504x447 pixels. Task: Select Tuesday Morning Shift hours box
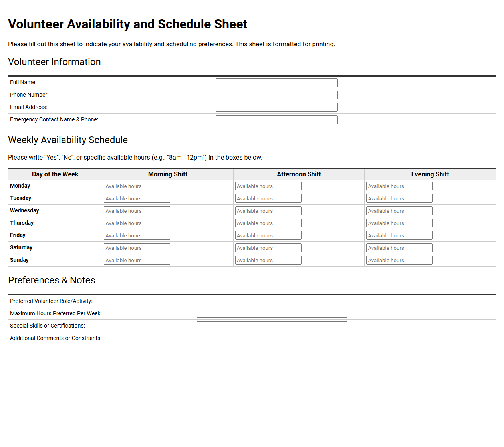click(137, 198)
